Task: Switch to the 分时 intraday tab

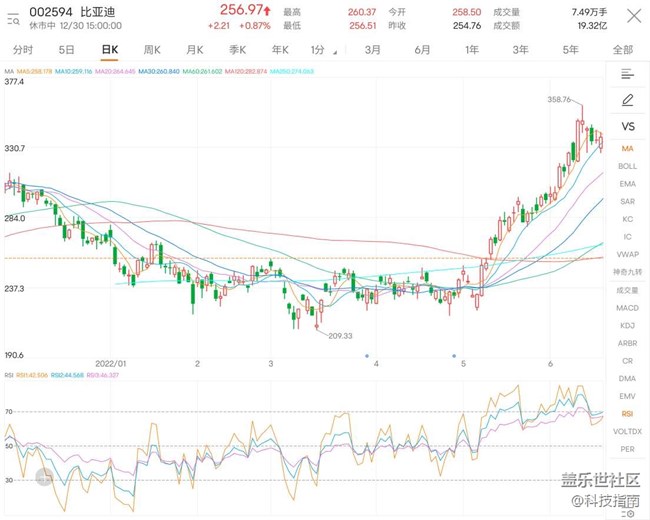Action: [x=22, y=49]
